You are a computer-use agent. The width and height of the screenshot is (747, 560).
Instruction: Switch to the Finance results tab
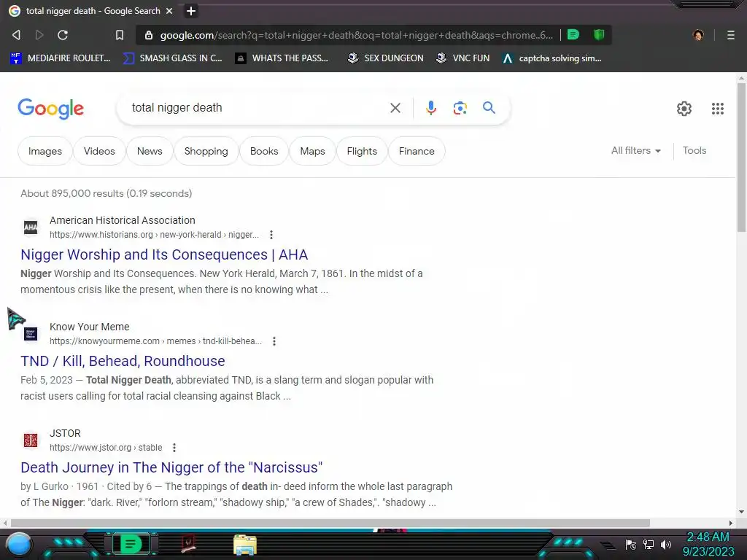(417, 151)
